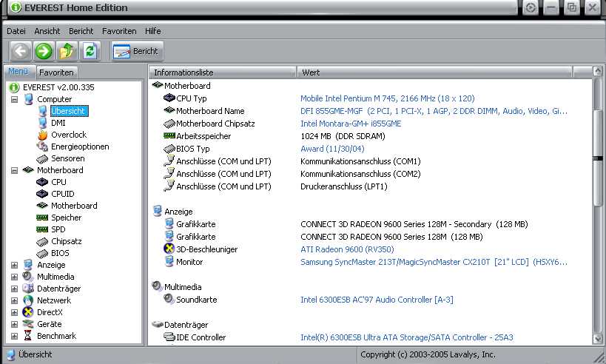Expand the DirectX tree node
The height and width of the screenshot is (364, 606).
pos(14,313)
